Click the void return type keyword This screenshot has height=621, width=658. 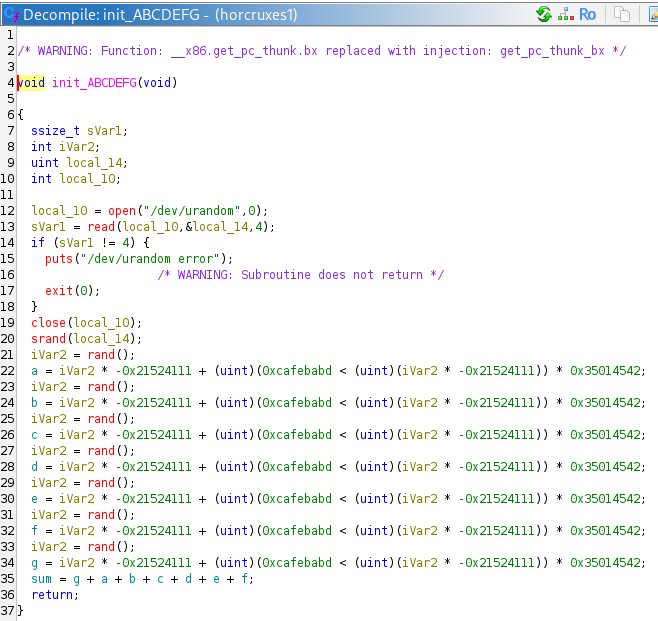(31, 82)
